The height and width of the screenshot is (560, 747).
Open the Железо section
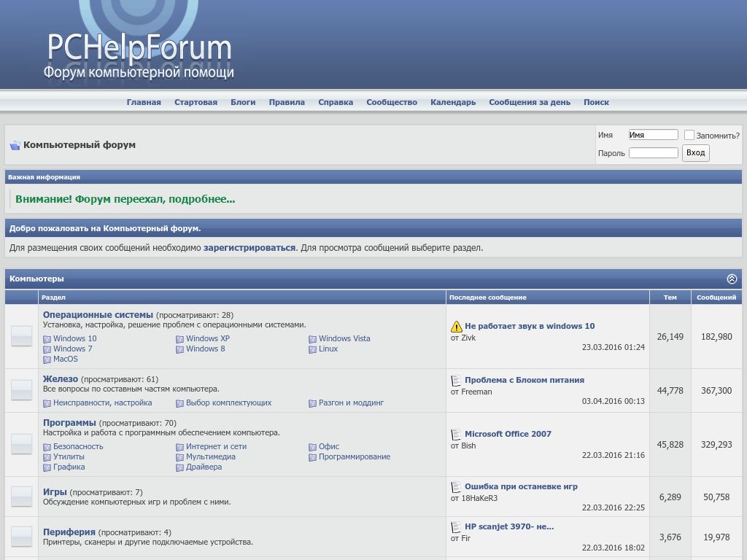click(x=61, y=379)
